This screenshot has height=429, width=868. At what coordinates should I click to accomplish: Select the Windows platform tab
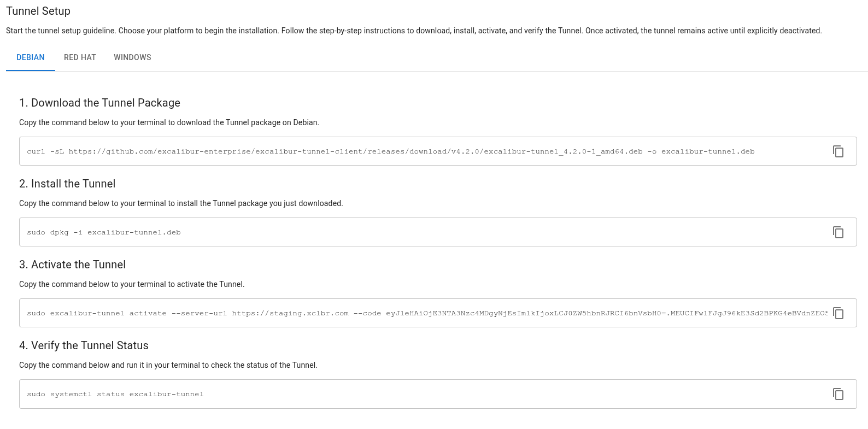(x=132, y=57)
